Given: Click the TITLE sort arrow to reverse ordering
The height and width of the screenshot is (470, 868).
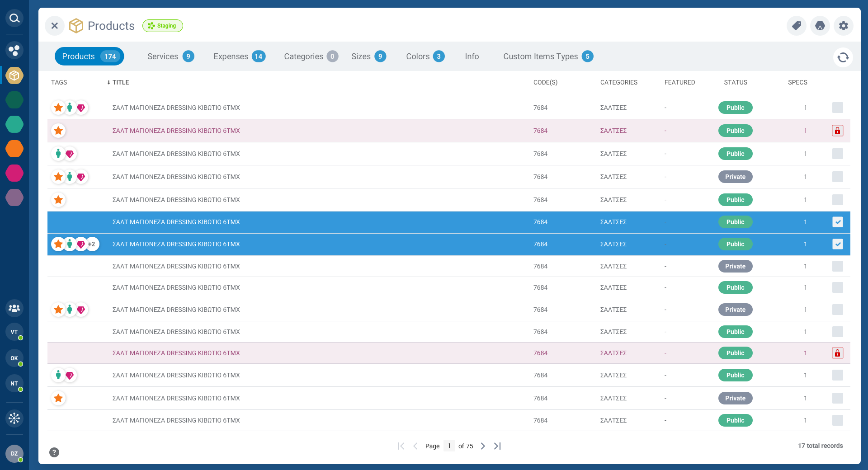Looking at the screenshot, I should 108,82.
